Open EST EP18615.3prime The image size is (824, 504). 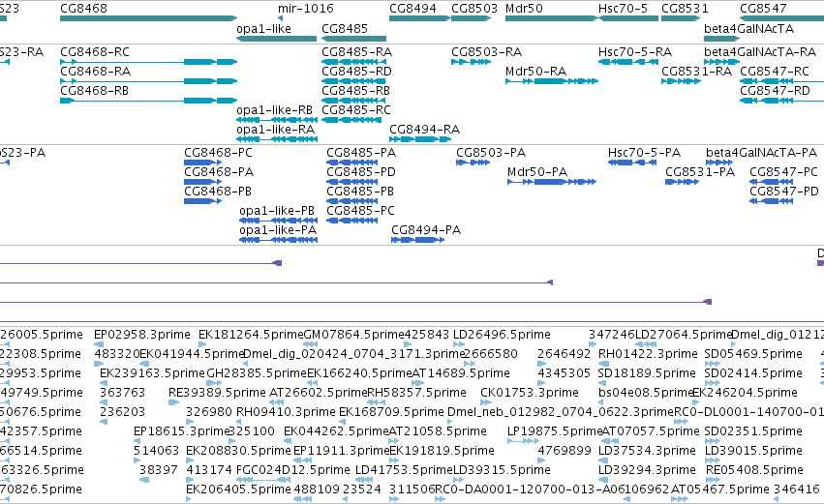(182, 432)
